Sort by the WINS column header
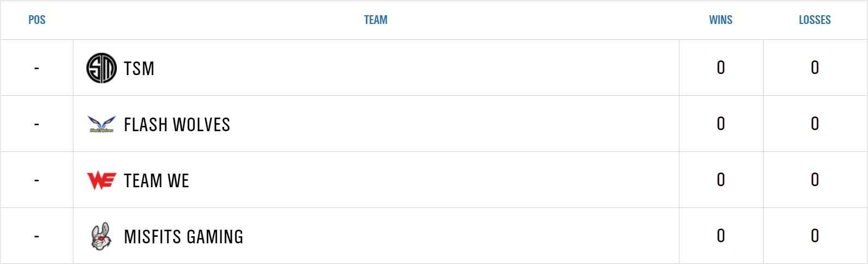868x264 pixels. [721, 20]
